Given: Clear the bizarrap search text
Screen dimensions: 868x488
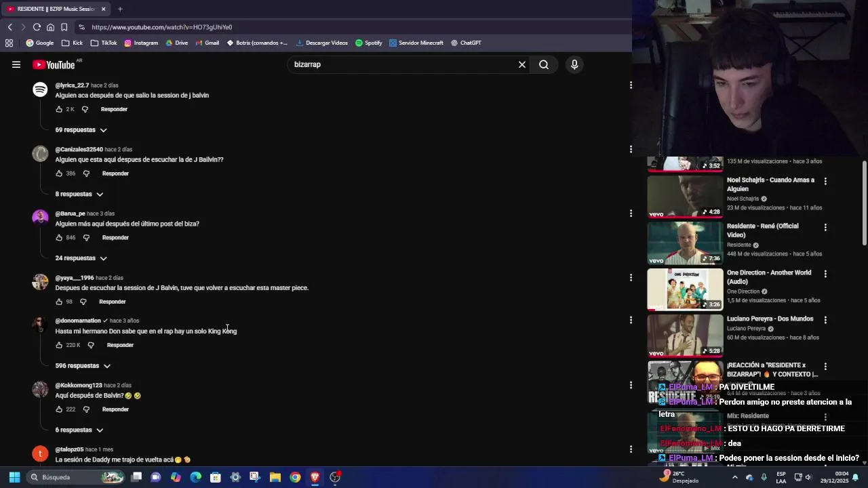Looking at the screenshot, I should [x=522, y=64].
